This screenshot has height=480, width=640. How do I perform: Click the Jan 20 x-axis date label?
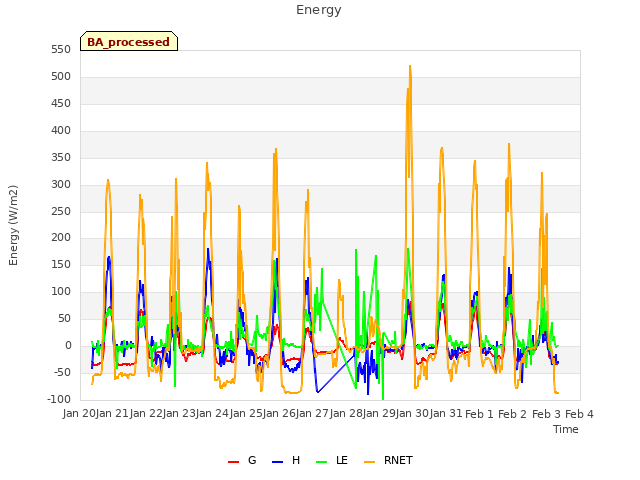[x=79, y=414]
